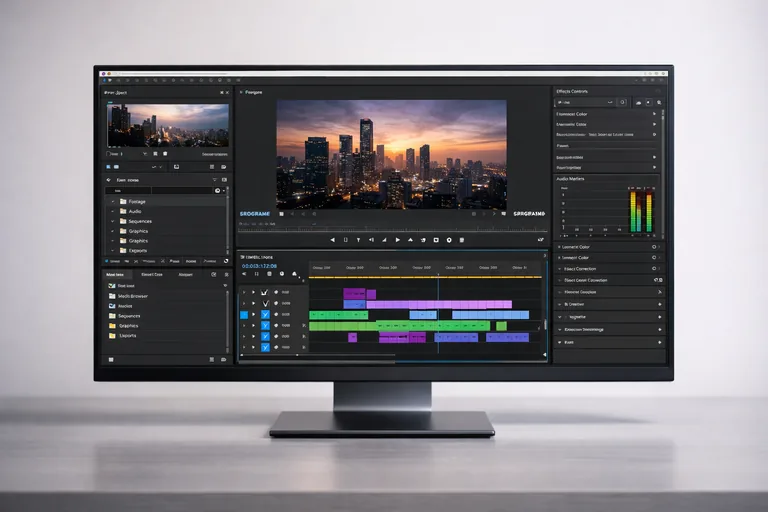Viewport: 768px width, 512px height.
Task: Click inside the project panel search field
Action: (x=159, y=191)
